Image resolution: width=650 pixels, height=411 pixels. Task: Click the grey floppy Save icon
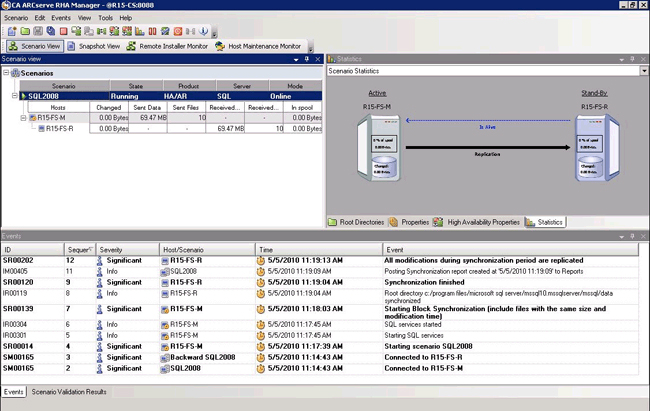(38, 31)
